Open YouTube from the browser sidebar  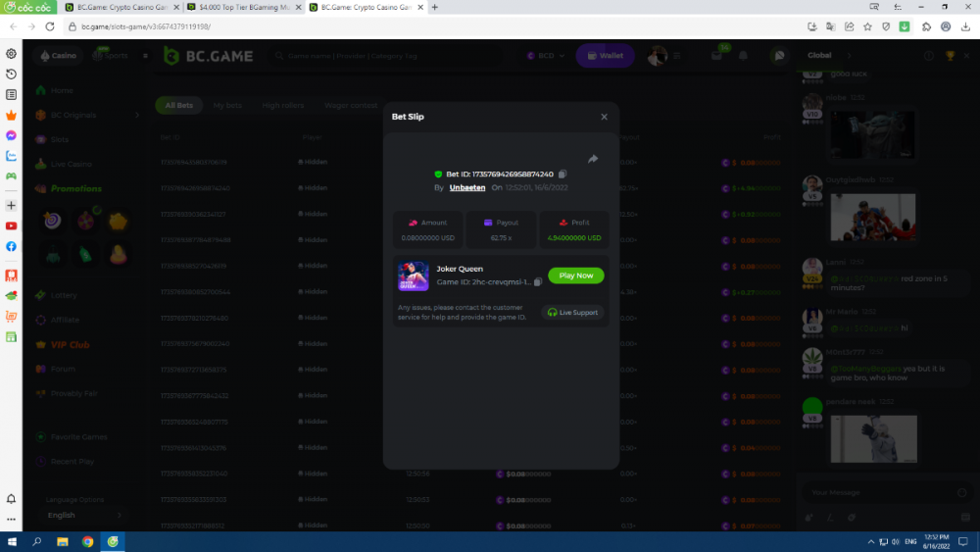click(x=11, y=226)
